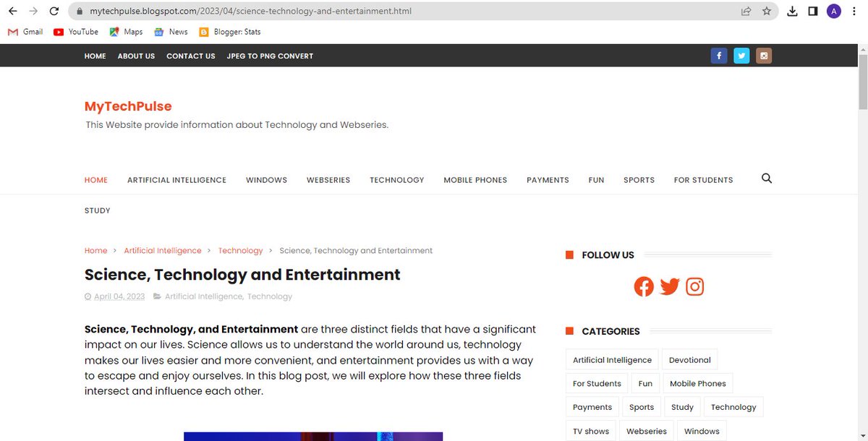This screenshot has height=441, width=868.
Task: Click the MyTechPulse site title
Action: click(x=128, y=106)
